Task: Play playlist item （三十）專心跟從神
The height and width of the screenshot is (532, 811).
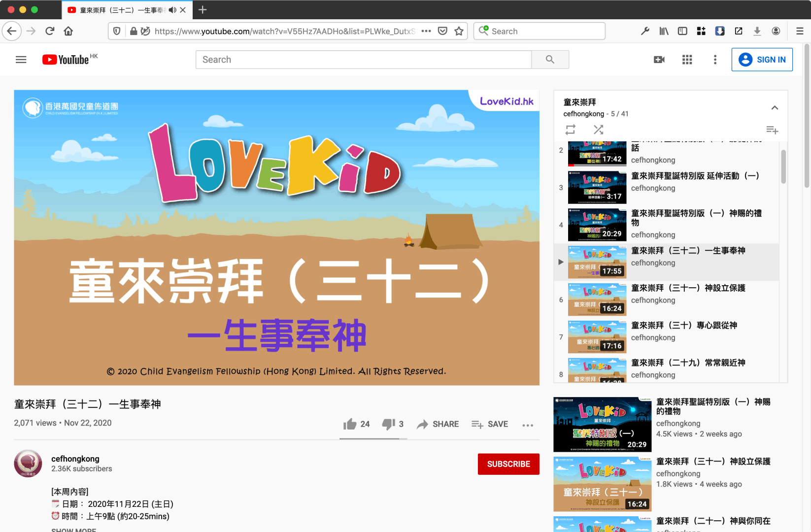Action: 666,337
